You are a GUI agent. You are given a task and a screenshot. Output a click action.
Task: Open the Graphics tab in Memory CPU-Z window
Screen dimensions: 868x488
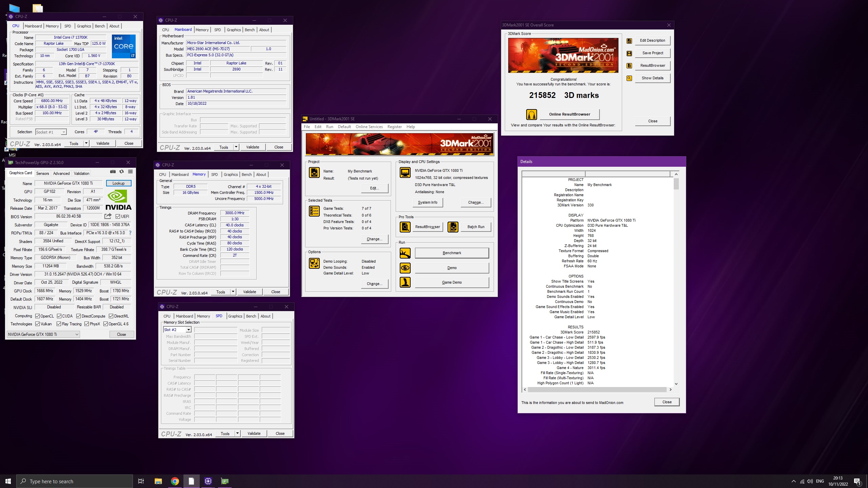tap(231, 175)
